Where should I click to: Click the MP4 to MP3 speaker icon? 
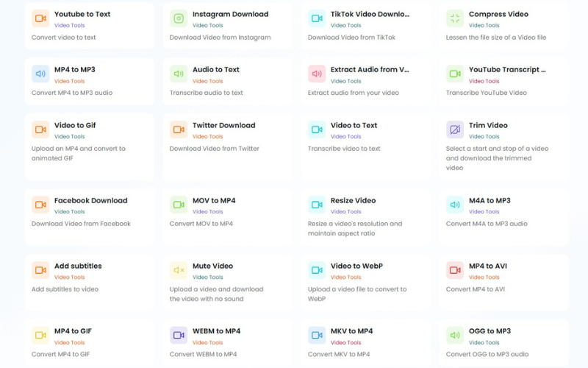40,74
